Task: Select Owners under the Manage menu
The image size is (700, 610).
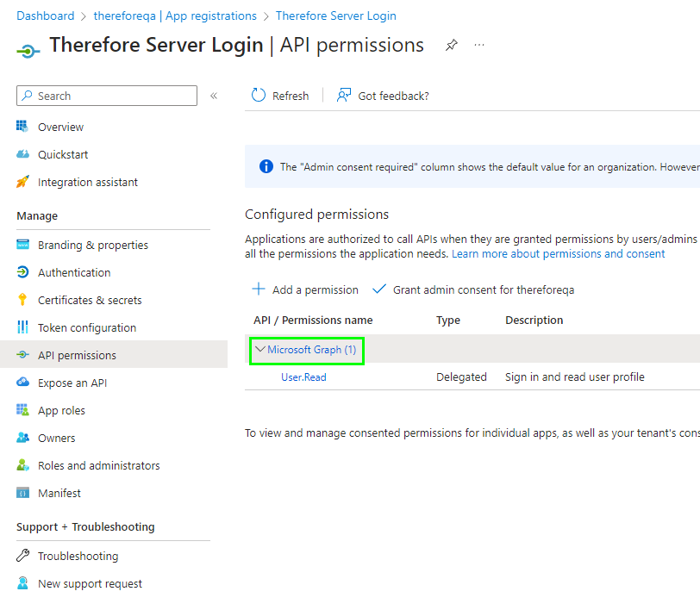Action: pos(55,438)
